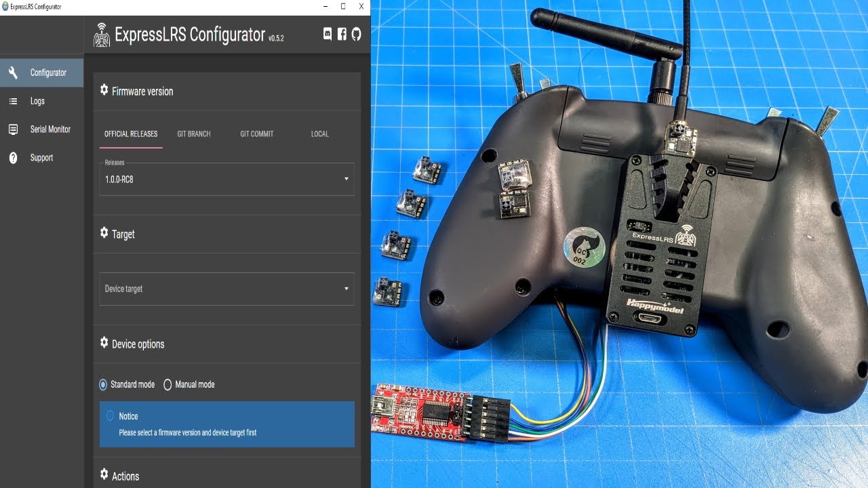This screenshot has width=868, height=488.
Task: Switch to the Local tab
Action: click(x=320, y=134)
